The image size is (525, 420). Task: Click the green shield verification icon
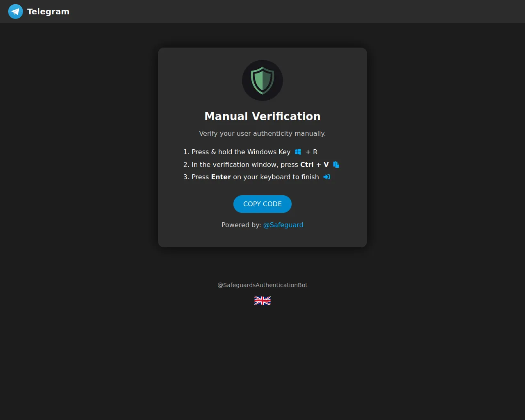pyautogui.click(x=262, y=80)
